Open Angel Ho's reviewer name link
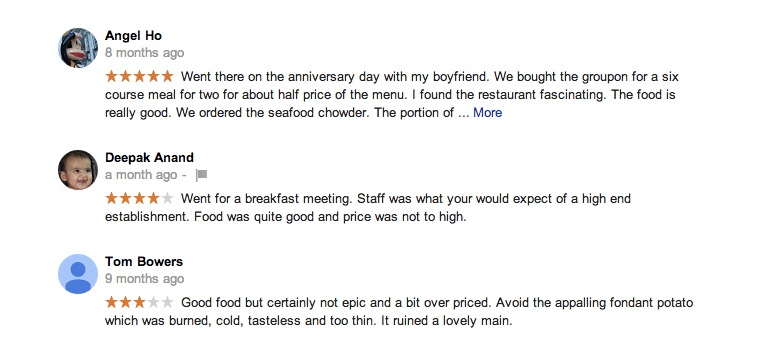This screenshot has height=360, width=760. [133, 36]
